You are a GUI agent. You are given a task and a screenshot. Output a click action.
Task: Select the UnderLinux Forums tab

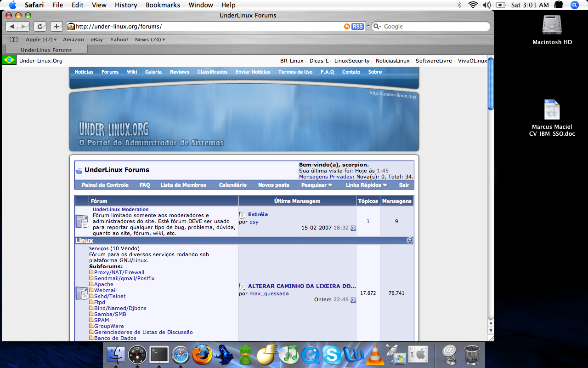(46, 50)
